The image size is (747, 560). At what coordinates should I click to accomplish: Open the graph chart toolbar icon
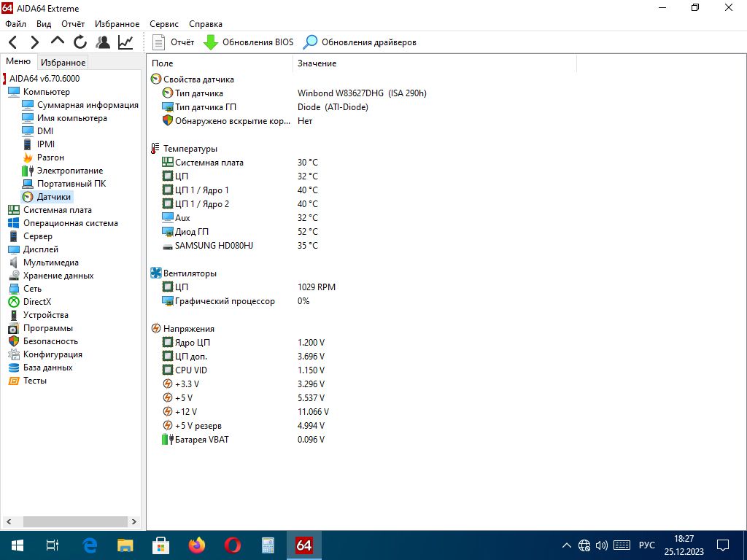pos(125,42)
